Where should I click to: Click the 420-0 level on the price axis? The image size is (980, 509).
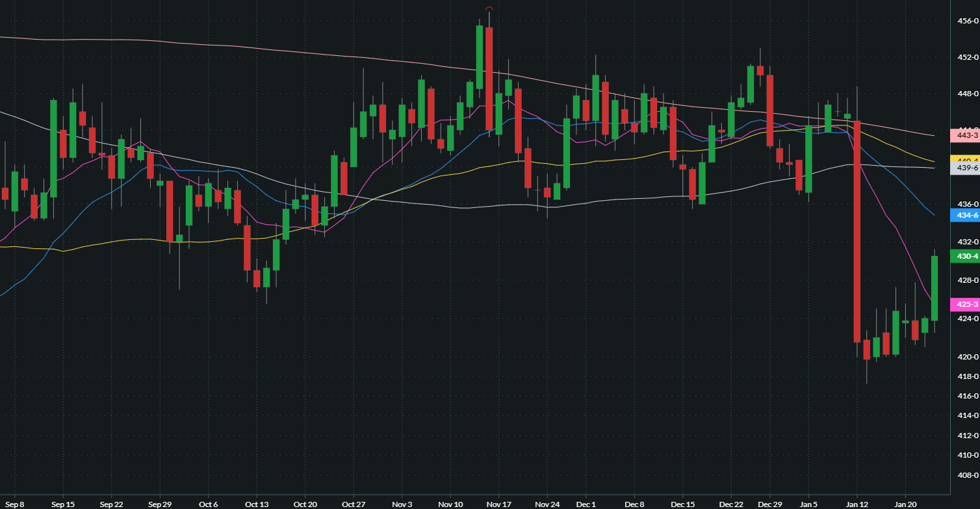[968, 357]
